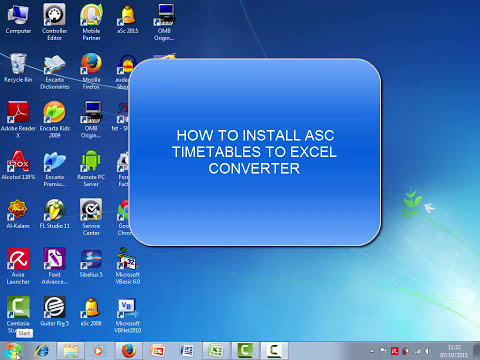Select the FL Studio 11 shortcut

[x=54, y=214]
